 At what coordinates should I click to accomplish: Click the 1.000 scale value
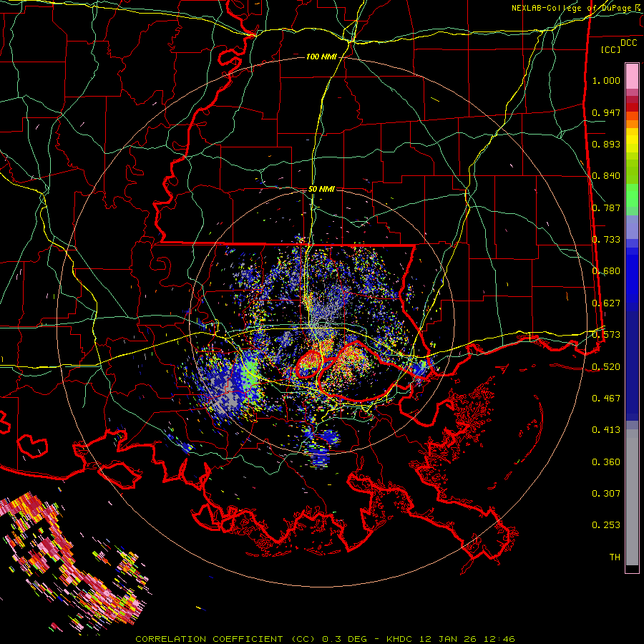click(606, 80)
